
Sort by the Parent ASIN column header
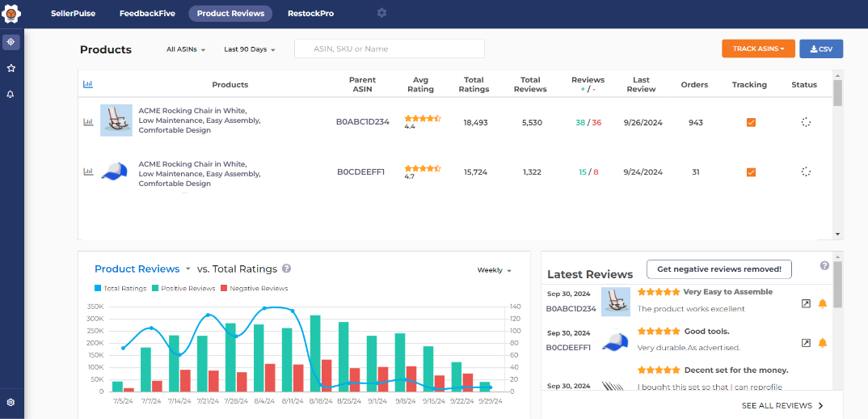point(363,84)
